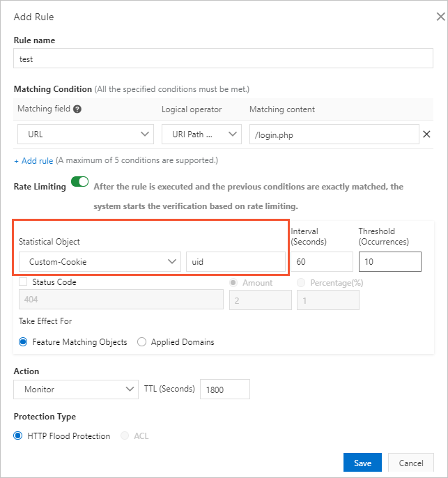Close the Add Rule dialog
The image size is (448, 478).
440,17
